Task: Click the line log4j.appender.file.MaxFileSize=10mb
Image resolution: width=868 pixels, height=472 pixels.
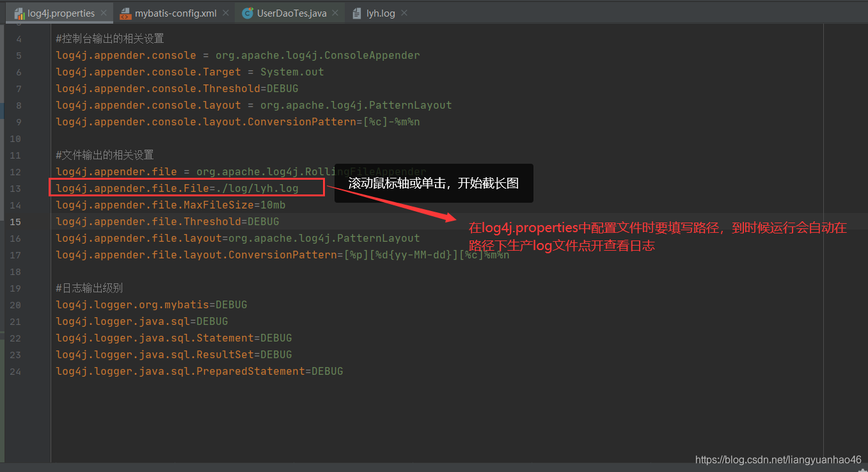Action: pyautogui.click(x=171, y=205)
